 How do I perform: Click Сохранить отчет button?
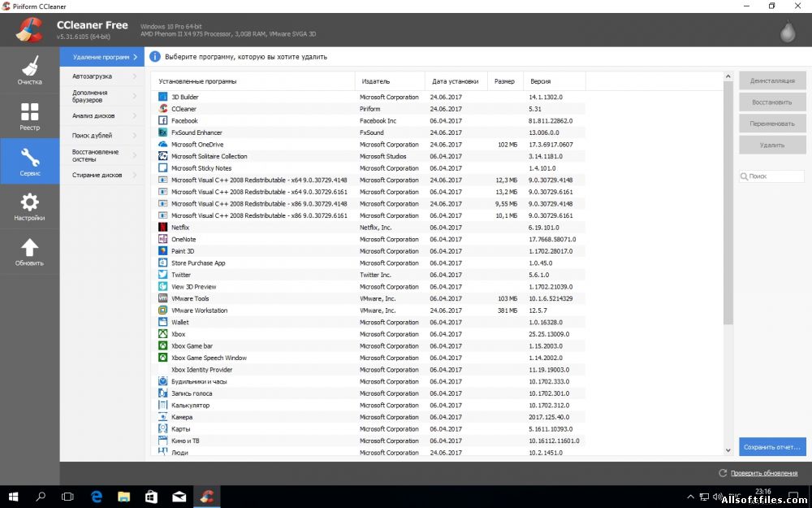[x=772, y=447]
